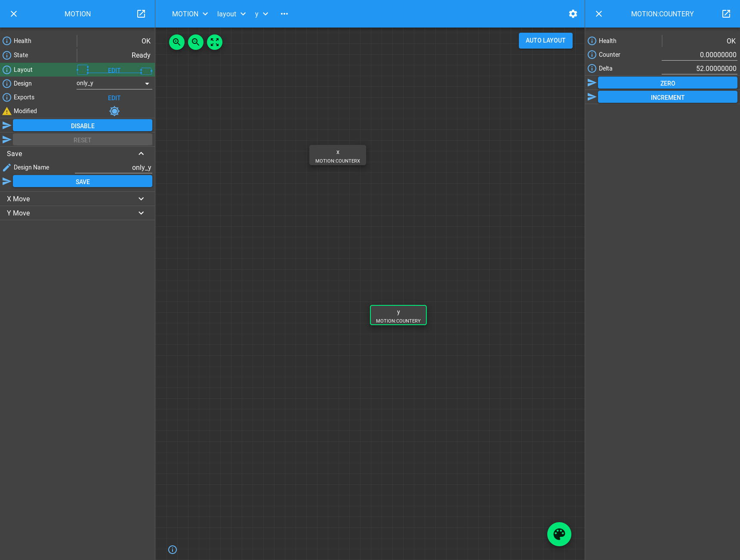Click the zoom out magnifier icon
740x560 pixels.
tap(195, 42)
